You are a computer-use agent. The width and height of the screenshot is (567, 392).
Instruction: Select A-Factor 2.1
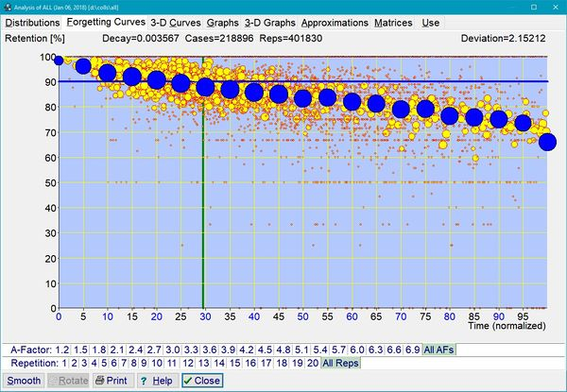(117, 349)
